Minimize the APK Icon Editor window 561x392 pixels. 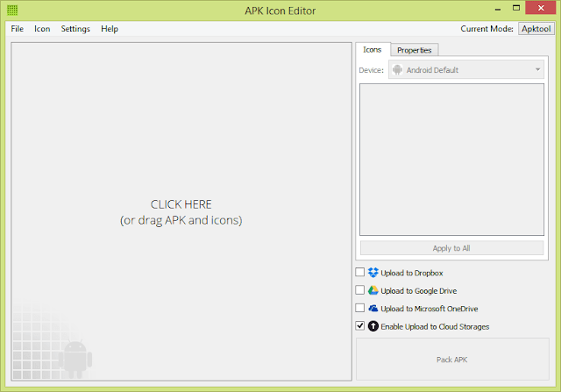(x=498, y=8)
